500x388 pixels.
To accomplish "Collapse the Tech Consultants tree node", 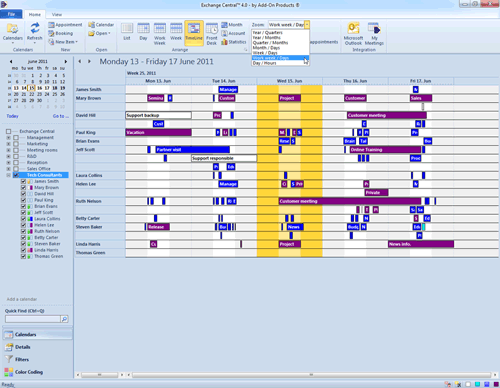I will pos(9,175).
